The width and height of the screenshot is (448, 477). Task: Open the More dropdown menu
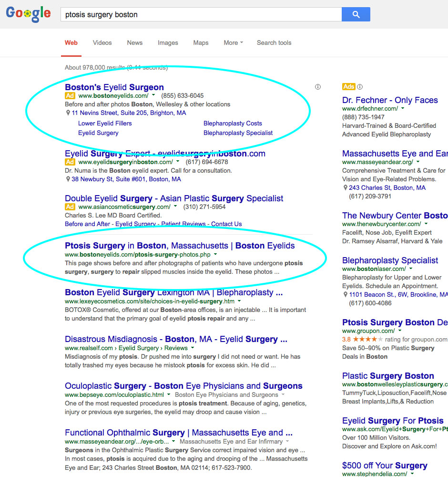(x=233, y=43)
